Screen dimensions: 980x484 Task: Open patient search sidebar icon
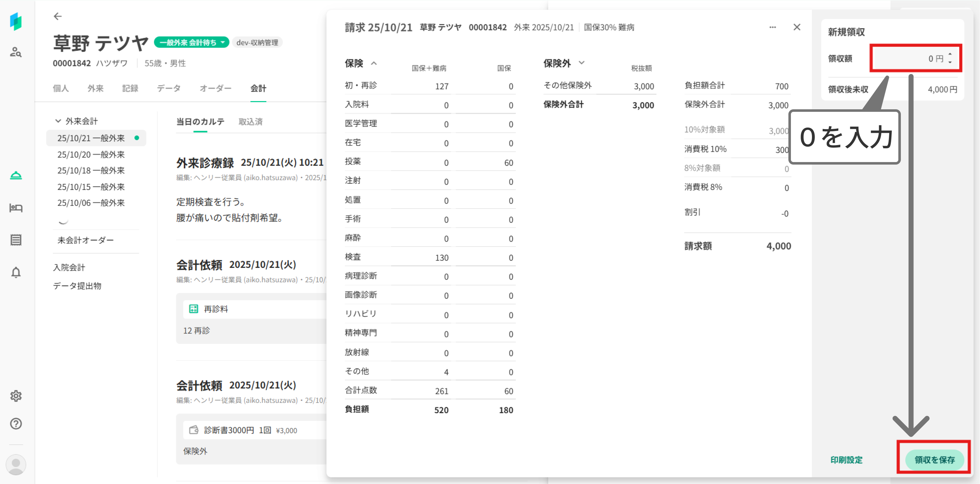coord(16,52)
